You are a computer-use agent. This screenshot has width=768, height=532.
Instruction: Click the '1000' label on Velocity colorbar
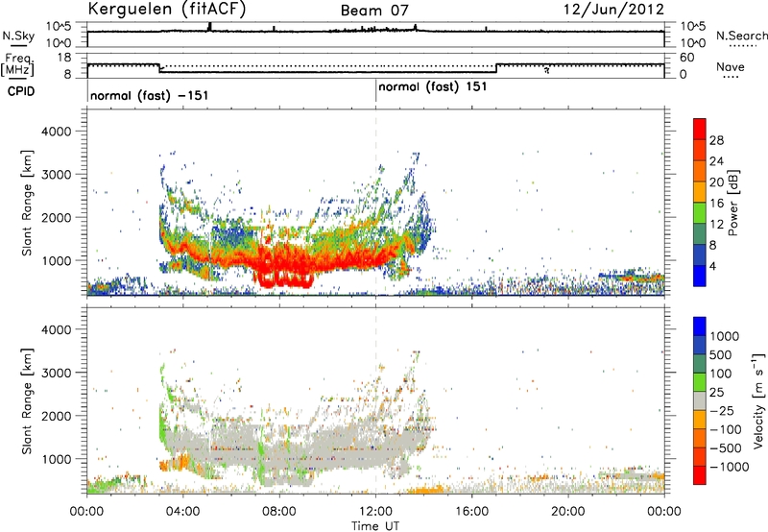click(x=725, y=336)
